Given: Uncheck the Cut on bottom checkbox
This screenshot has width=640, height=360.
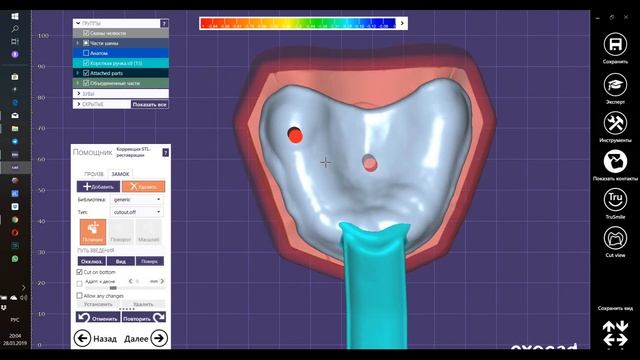Looking at the screenshot, I should [79, 272].
